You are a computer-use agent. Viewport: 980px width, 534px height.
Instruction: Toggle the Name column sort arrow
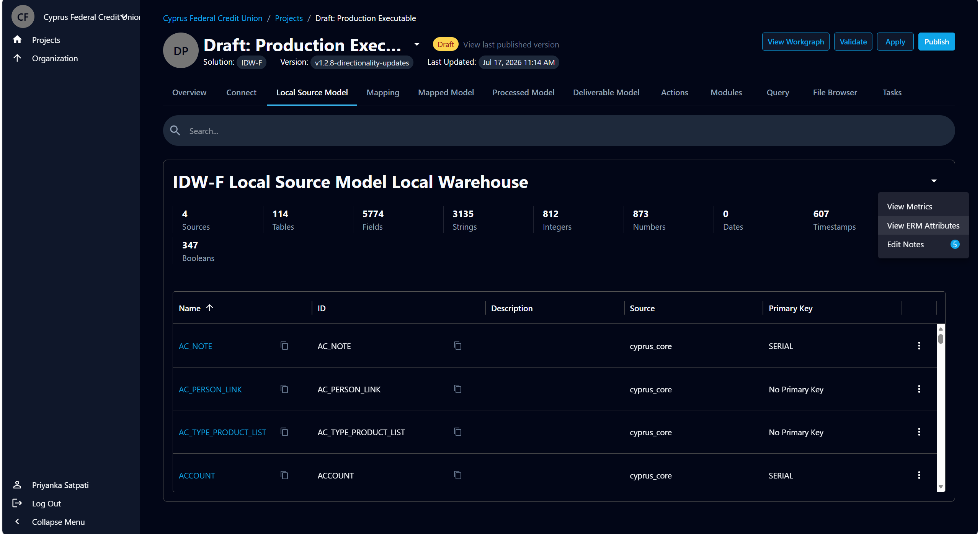(209, 308)
